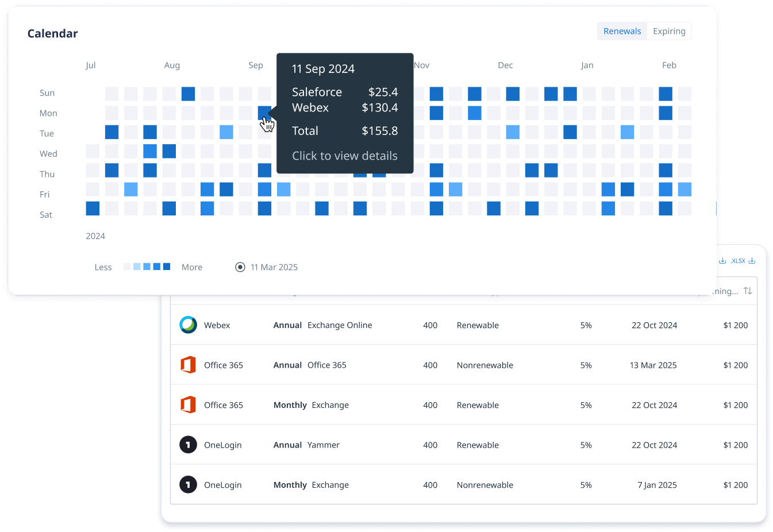Click 'Office 365' name in Monthly row

pyautogui.click(x=224, y=405)
